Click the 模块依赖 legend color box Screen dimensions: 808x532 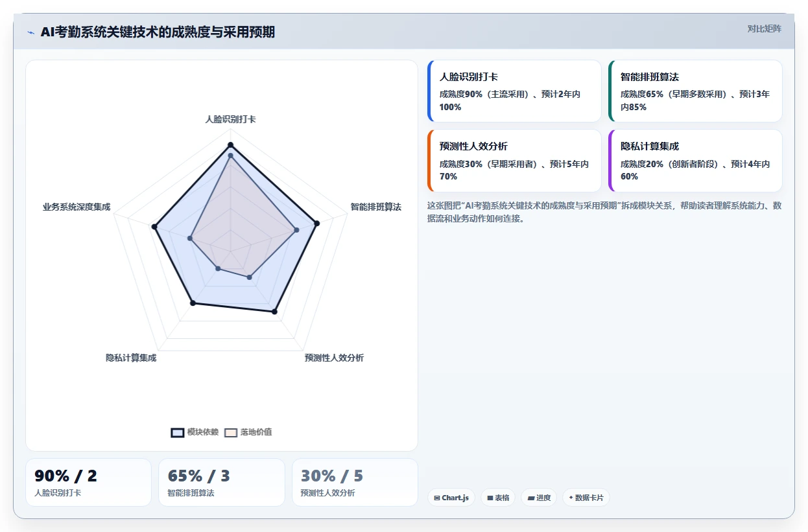pos(178,433)
